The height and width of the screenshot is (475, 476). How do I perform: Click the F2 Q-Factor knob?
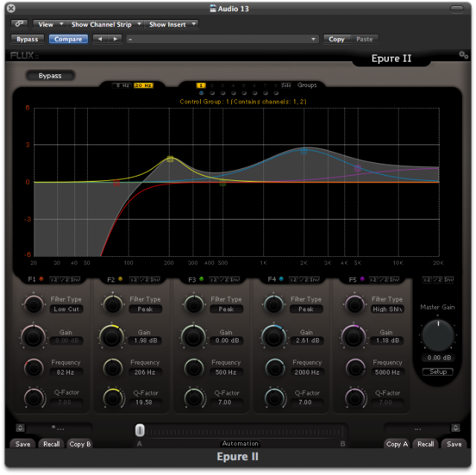click(113, 398)
